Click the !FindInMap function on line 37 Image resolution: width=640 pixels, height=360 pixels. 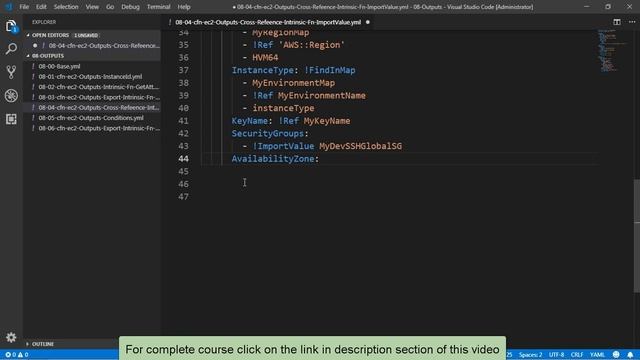[x=330, y=70]
